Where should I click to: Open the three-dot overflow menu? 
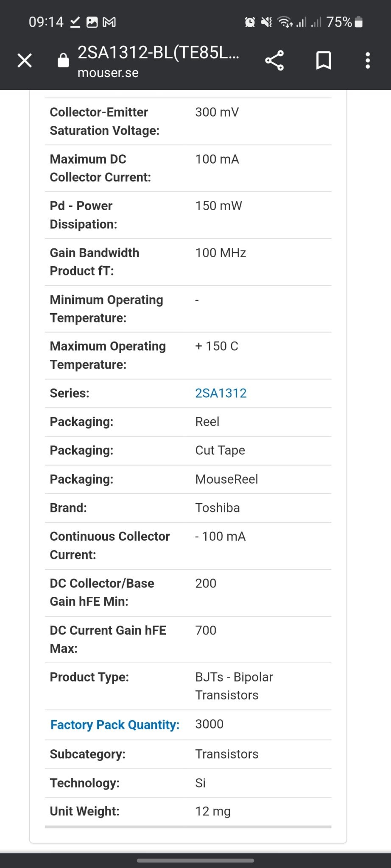coord(368,60)
